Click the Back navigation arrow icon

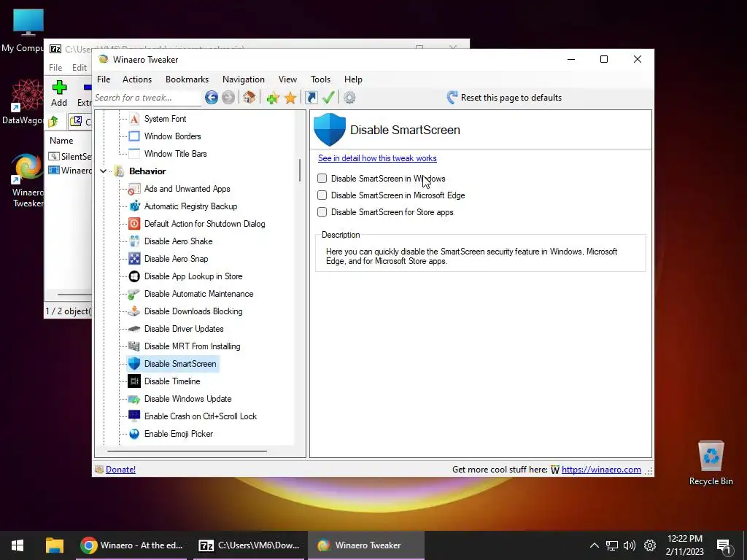(x=212, y=98)
